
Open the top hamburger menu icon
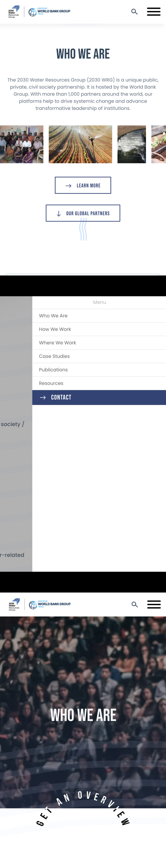tap(154, 12)
